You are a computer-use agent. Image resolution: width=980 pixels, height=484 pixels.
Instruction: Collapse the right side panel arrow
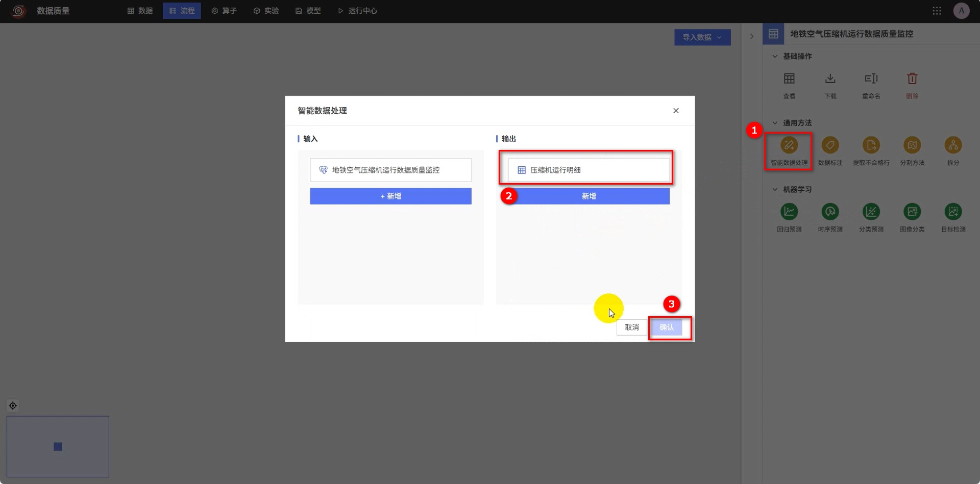(751, 36)
